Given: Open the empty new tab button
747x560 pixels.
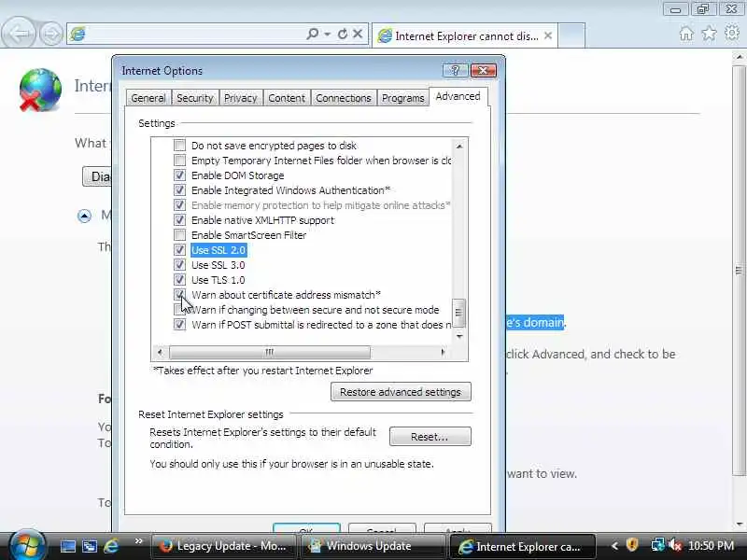Looking at the screenshot, I should click(x=571, y=35).
